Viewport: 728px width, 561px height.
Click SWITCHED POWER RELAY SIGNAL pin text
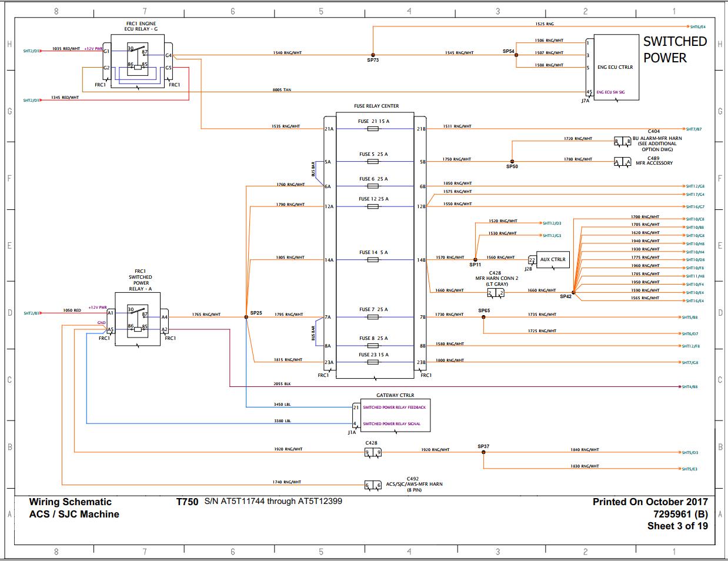pos(392,423)
